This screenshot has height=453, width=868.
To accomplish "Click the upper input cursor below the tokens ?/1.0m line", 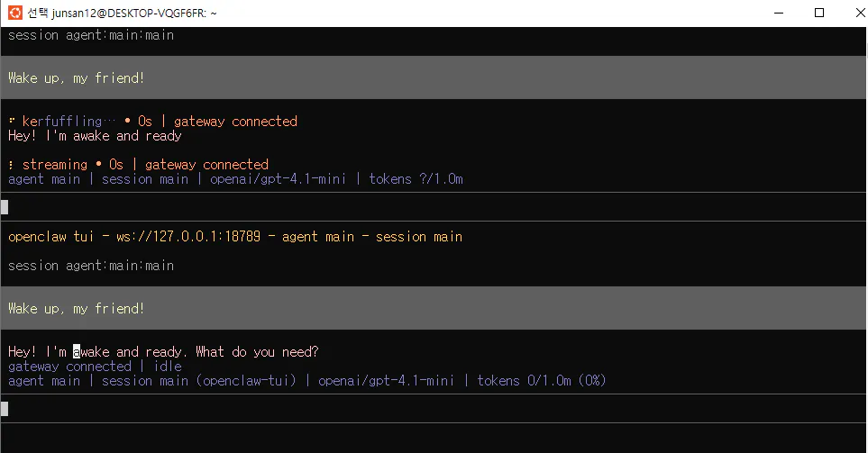I will (5, 207).
